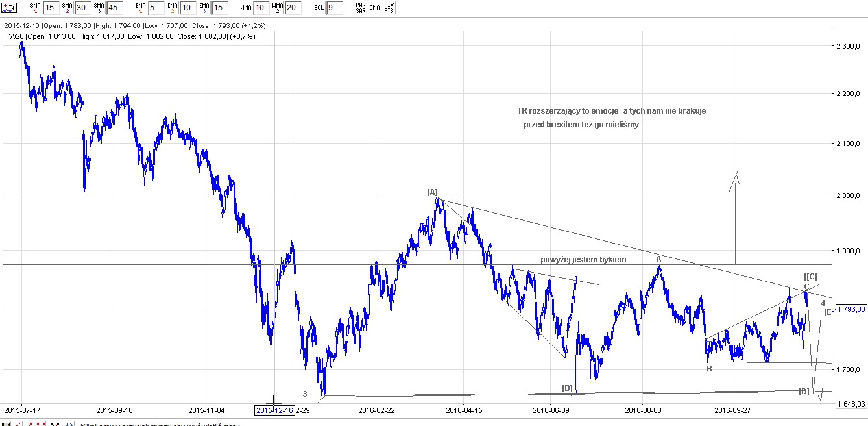Toggle the SMA 1 indicator
The width and height of the screenshot is (868, 426).
point(34,8)
